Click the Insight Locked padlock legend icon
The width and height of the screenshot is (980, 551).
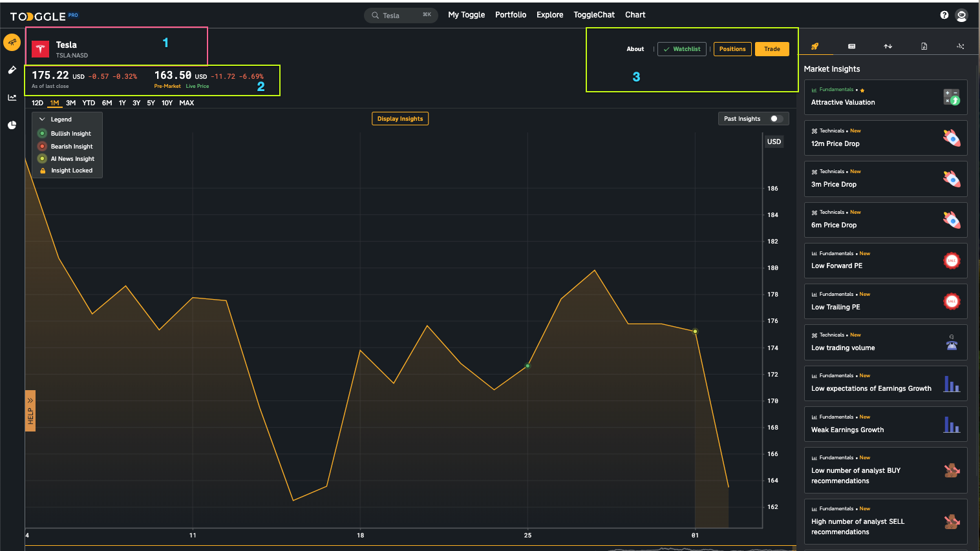(43, 171)
